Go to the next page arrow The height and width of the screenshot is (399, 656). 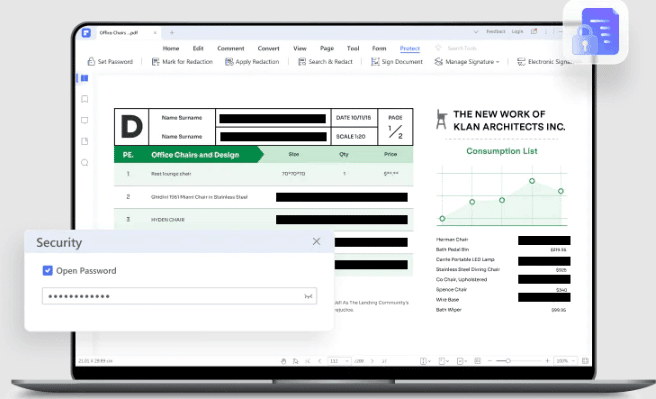(372, 361)
